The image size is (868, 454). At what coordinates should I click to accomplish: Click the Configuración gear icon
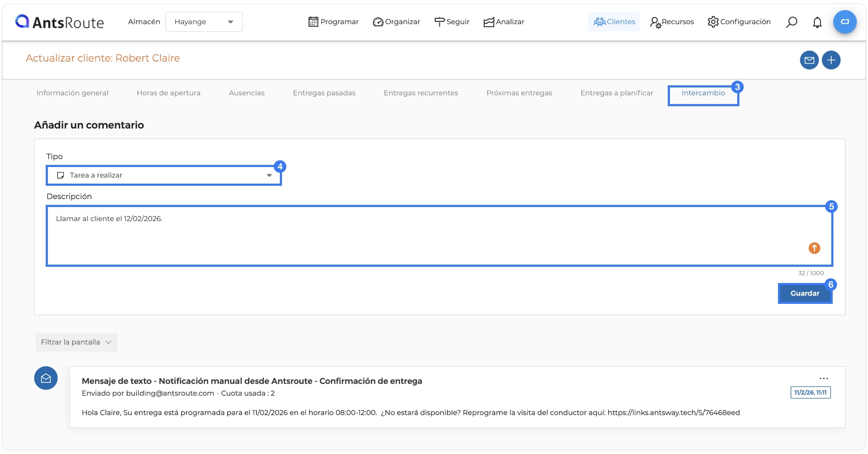pos(713,22)
